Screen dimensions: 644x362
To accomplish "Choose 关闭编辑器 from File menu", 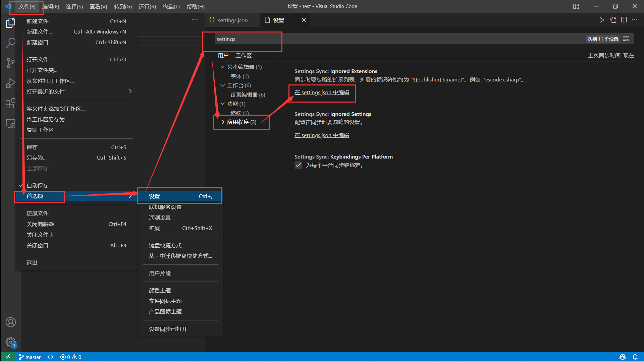I will [x=76, y=224].
